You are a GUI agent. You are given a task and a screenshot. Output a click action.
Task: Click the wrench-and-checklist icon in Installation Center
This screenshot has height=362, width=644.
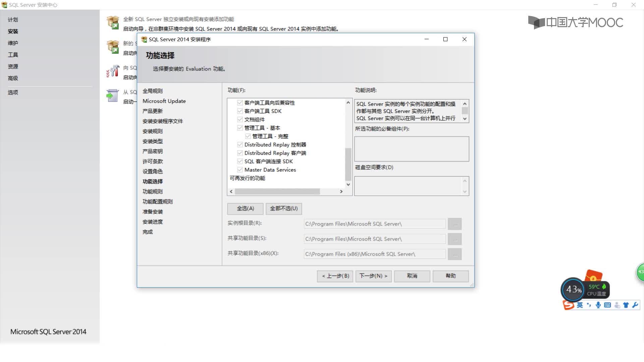(x=113, y=71)
